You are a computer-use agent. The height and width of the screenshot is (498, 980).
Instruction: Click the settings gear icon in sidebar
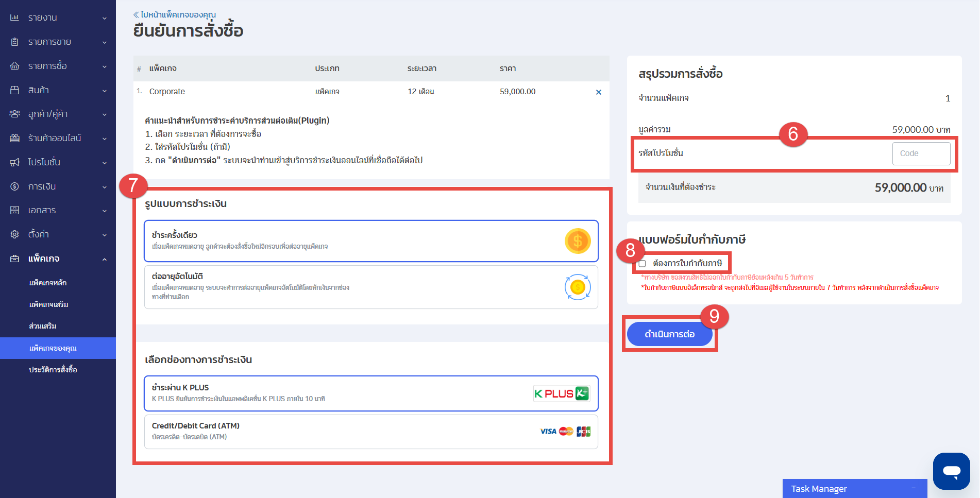tap(14, 234)
